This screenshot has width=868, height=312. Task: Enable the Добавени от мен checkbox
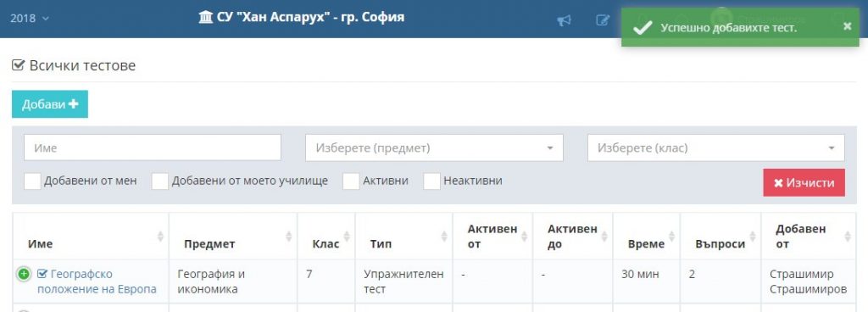[33, 181]
